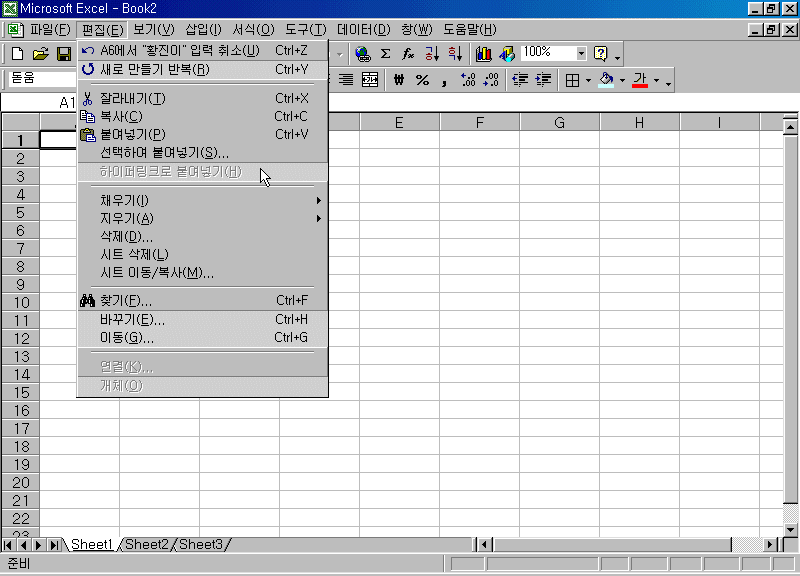Apply Comma style icon
This screenshot has height=576, width=800.
click(x=444, y=80)
